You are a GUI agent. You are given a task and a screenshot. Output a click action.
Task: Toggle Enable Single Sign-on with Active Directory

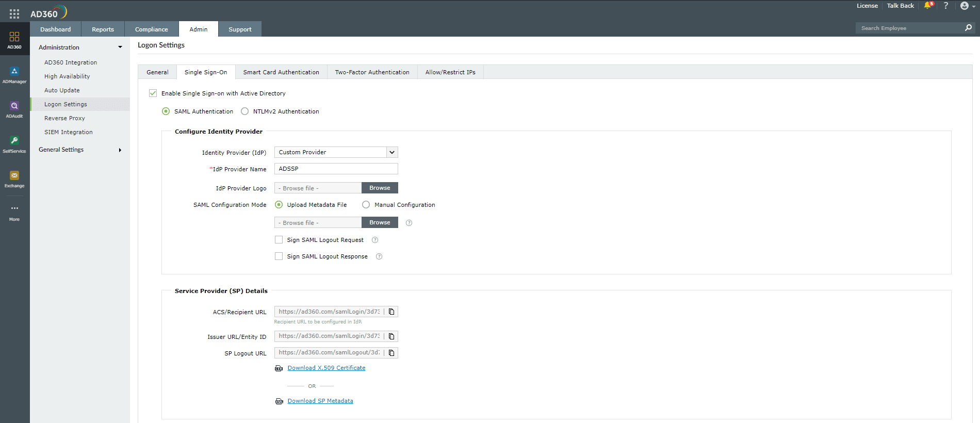153,93
